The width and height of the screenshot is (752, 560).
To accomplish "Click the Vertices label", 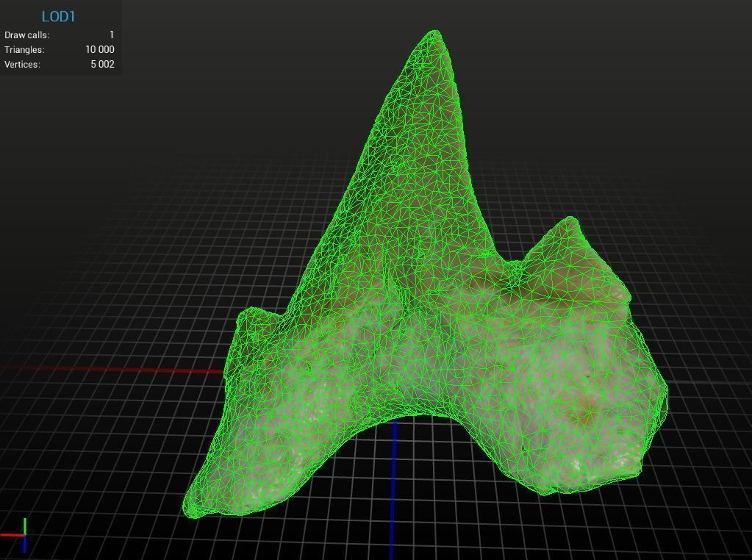I will (x=22, y=64).
